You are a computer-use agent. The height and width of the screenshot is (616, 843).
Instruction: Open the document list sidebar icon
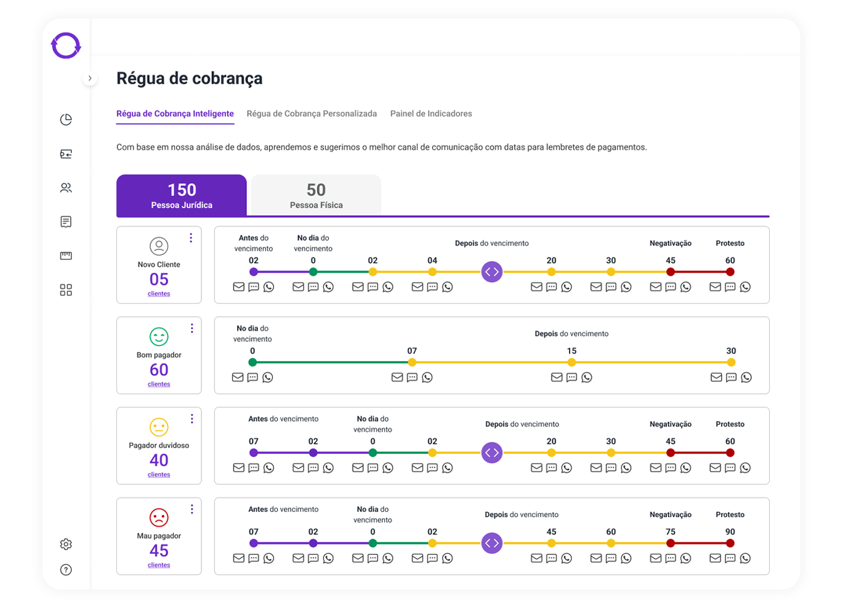click(66, 222)
